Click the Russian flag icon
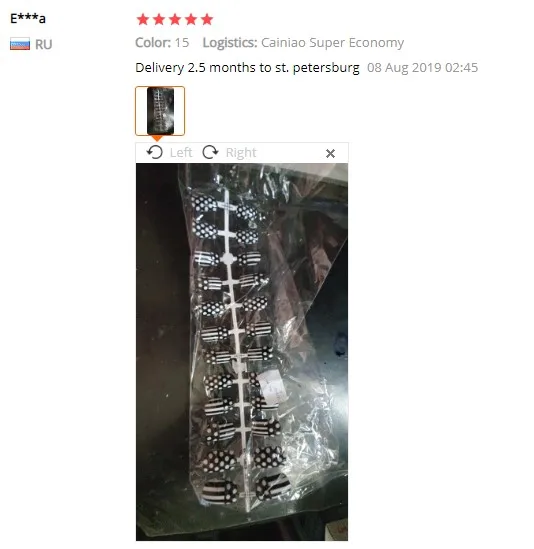534x549 pixels. (20, 44)
